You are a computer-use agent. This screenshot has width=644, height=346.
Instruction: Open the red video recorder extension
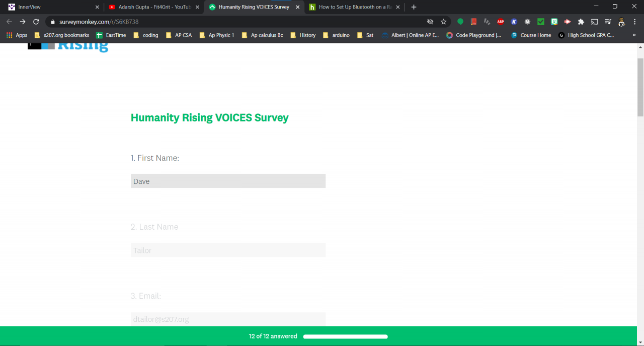coord(568,22)
